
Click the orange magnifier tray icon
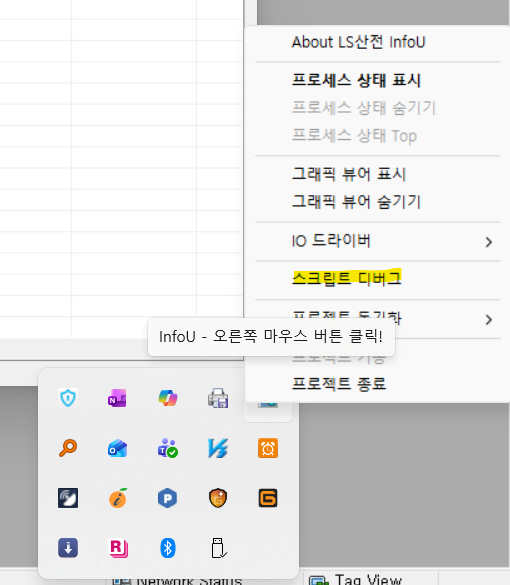(x=68, y=448)
